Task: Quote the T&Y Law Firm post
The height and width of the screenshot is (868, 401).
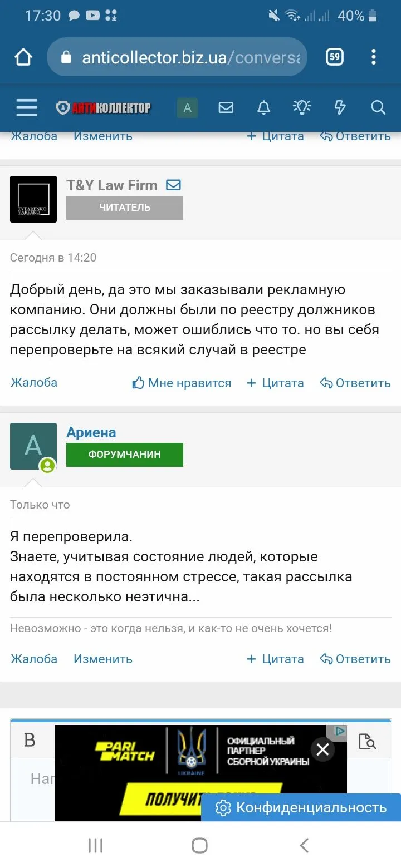Action: pos(275,383)
